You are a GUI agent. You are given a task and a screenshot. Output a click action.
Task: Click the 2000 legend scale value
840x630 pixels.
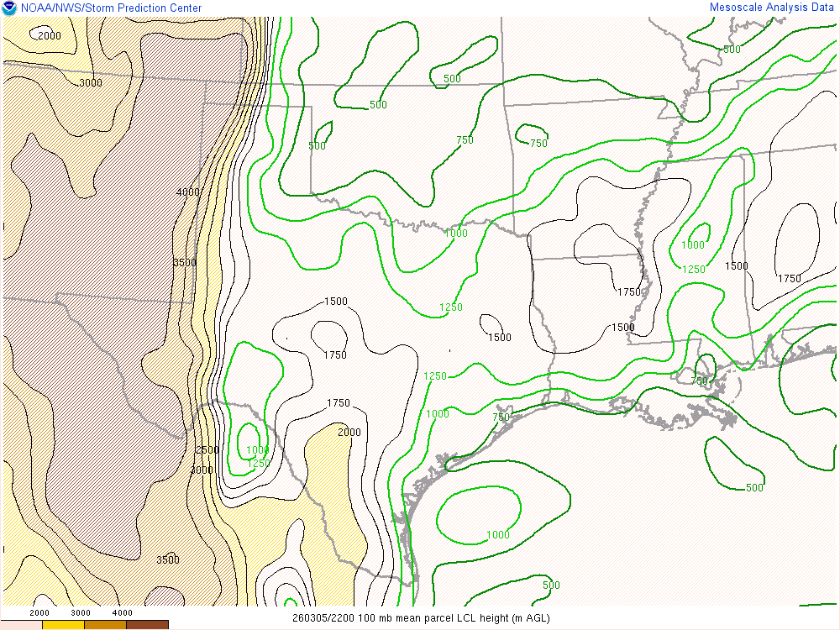click(x=39, y=613)
